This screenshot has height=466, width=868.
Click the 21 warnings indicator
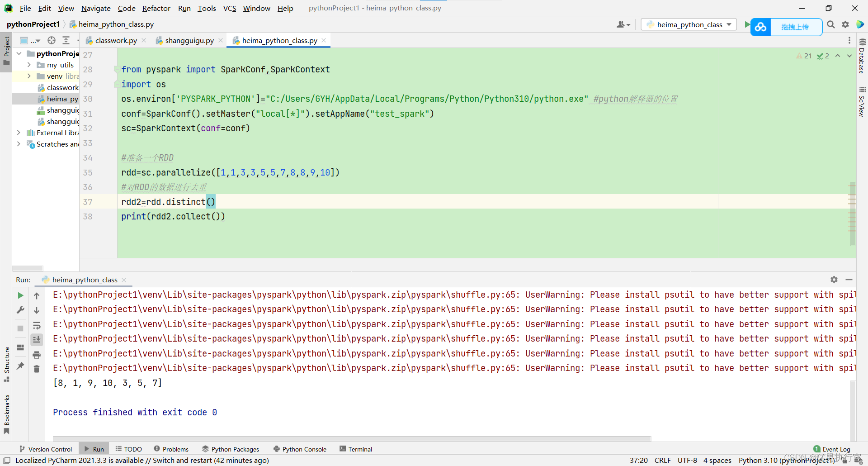tap(804, 56)
